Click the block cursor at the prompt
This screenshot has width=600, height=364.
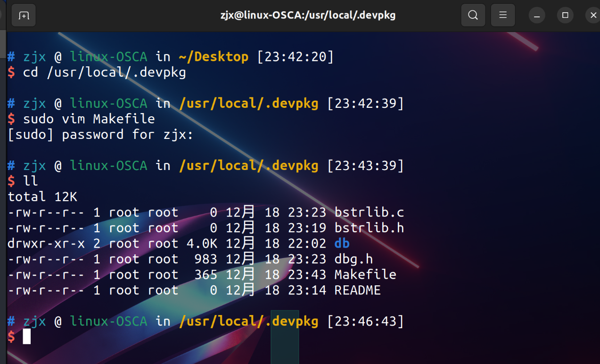[27, 337]
